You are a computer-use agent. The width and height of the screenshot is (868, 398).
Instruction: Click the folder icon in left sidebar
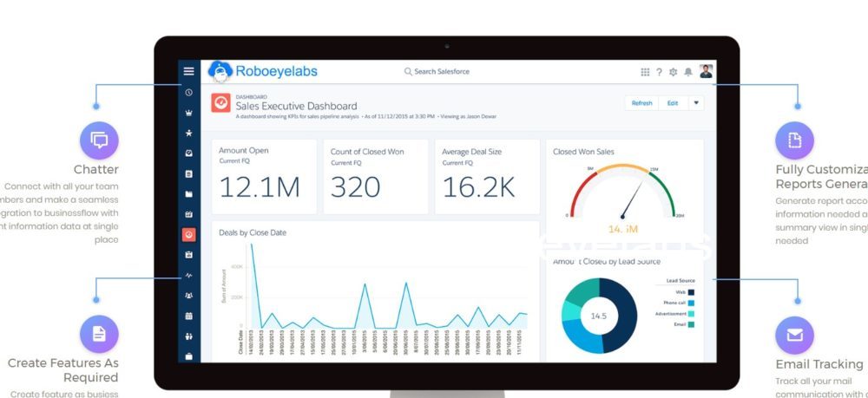pyautogui.click(x=188, y=194)
